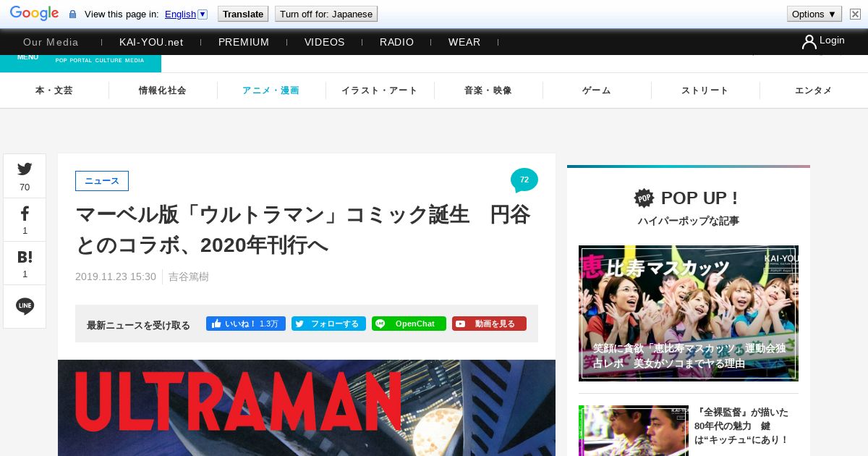Select the 音楽・映像 category tab

488,90
